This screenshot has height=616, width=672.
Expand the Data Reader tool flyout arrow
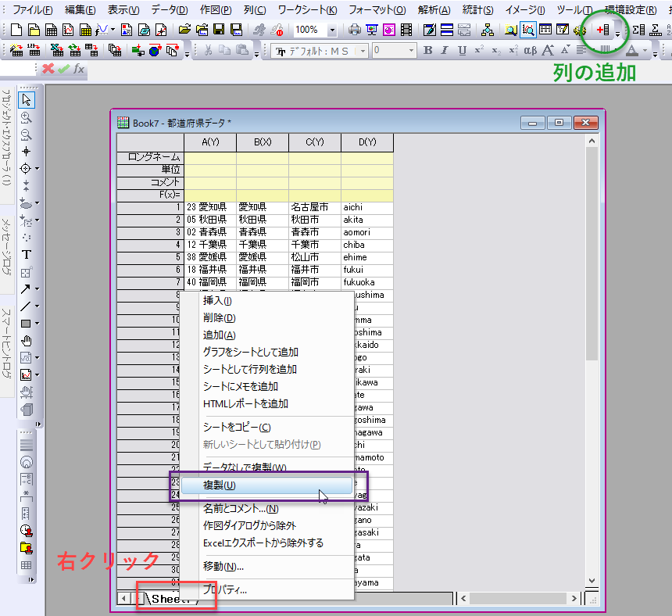point(38,169)
